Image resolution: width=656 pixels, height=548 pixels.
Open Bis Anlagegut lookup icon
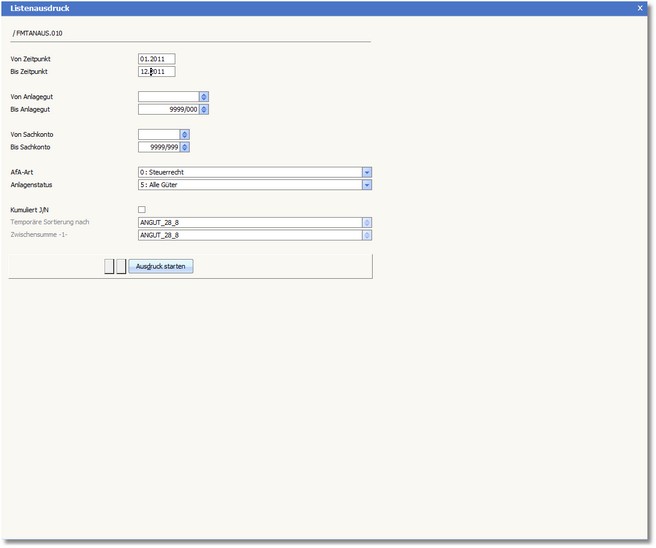[204, 110]
